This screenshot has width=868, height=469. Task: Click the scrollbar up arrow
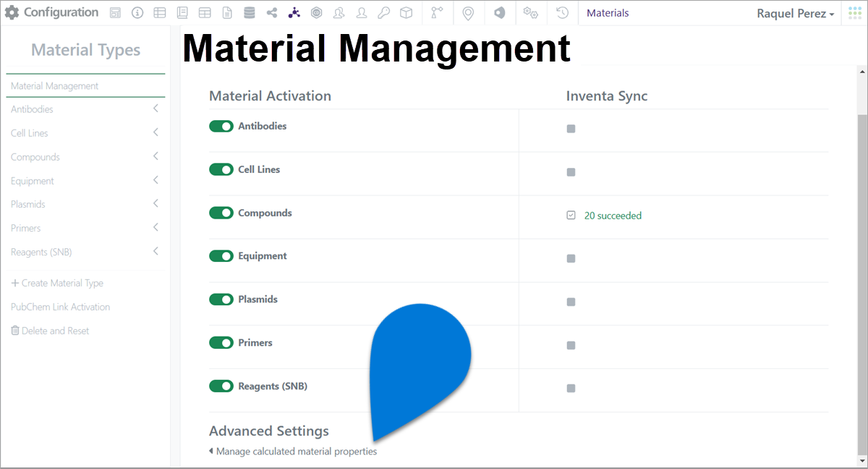pos(861,71)
